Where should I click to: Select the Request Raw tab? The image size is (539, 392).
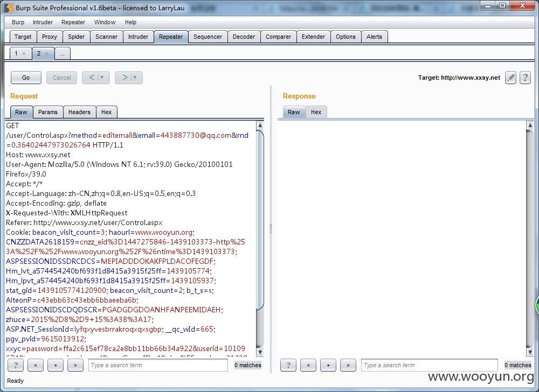point(21,112)
